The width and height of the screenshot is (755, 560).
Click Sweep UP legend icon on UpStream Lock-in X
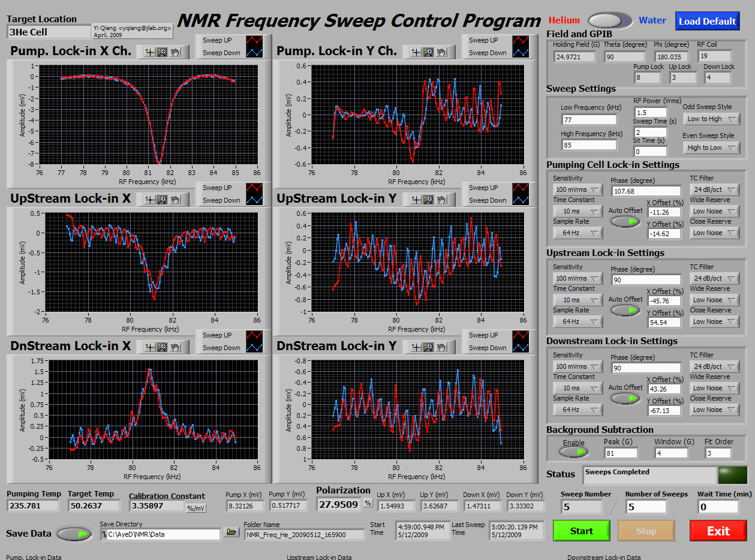pos(254,188)
